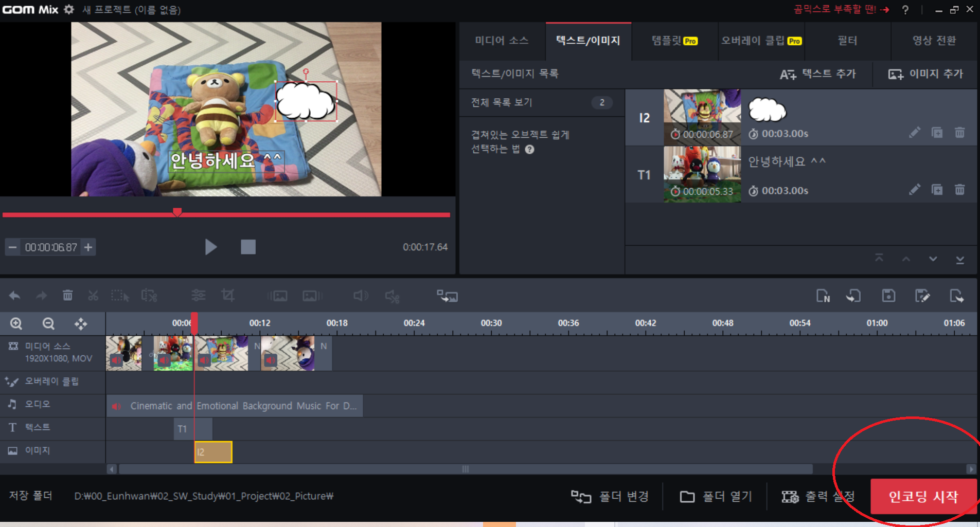The image size is (980, 527).
Task: Open 출력 설정 output settings
Action: pyautogui.click(x=818, y=497)
